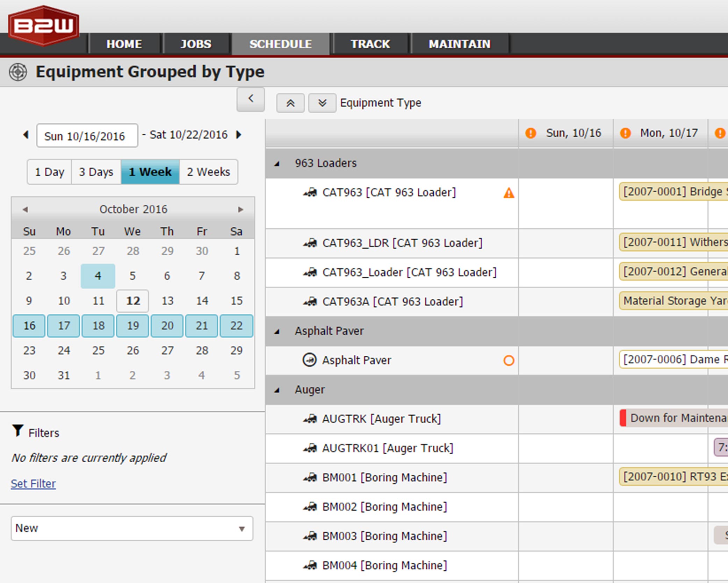Go to the JOBS navigation tab
The height and width of the screenshot is (583, 728).
(196, 44)
